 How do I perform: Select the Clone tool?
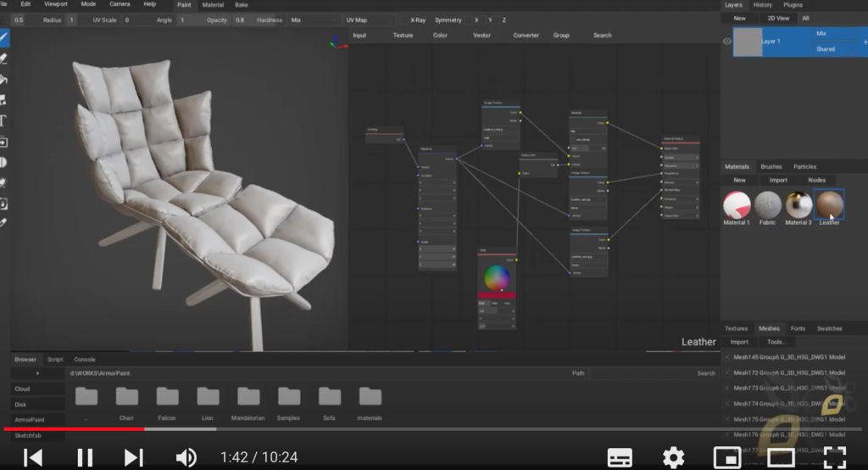[x=4, y=142]
